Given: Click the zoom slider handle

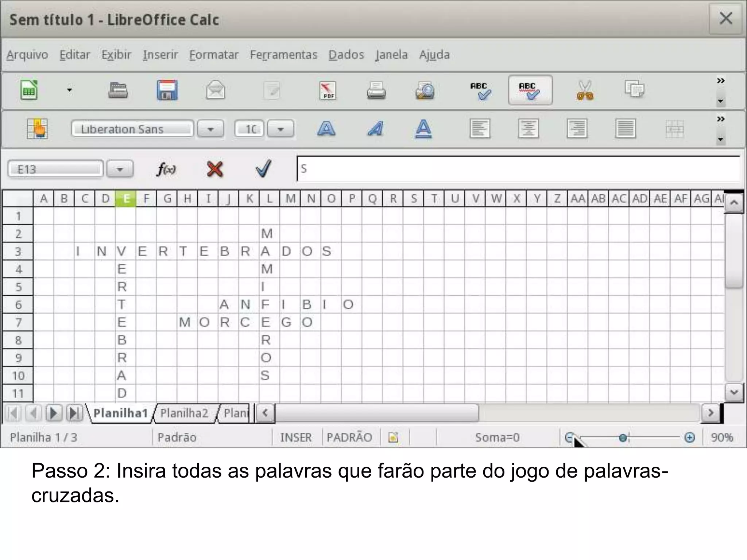Looking at the screenshot, I should pyautogui.click(x=623, y=437).
